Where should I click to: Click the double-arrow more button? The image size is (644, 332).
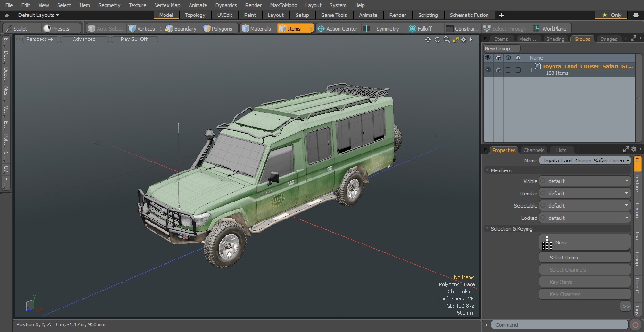tap(626, 306)
